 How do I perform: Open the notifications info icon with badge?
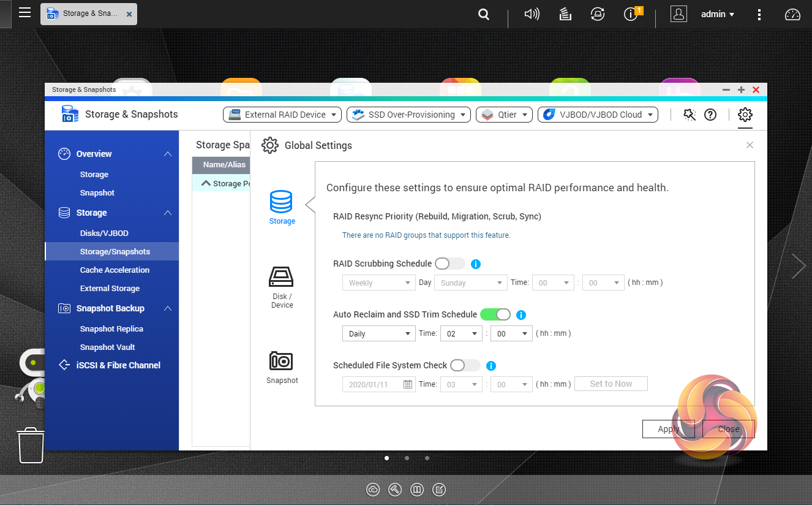631,14
